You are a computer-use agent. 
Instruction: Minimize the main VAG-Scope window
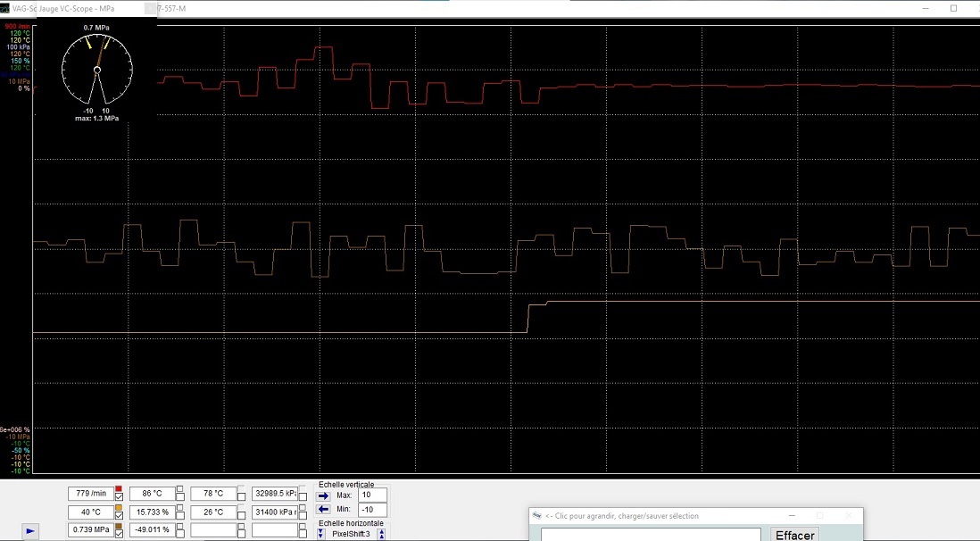[x=926, y=9]
